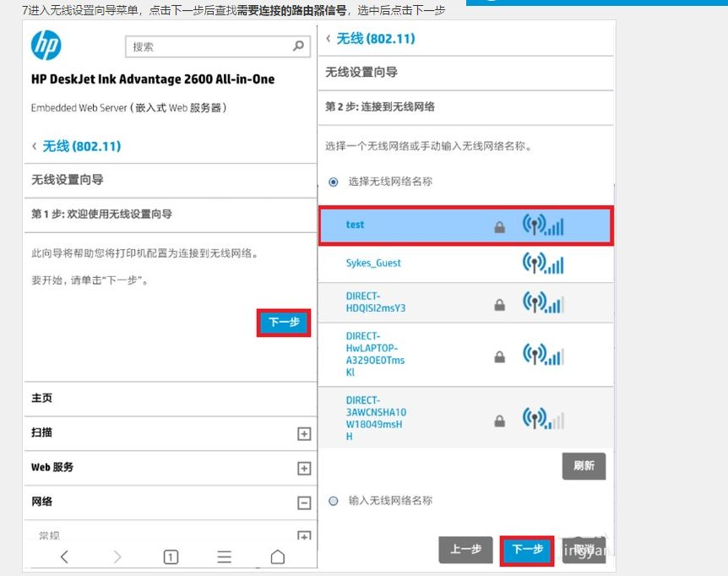Select the DIRECT-HwLAPTOP-A3290E0TmsKl network name
The width and height of the screenshot is (728, 576).
375,354
